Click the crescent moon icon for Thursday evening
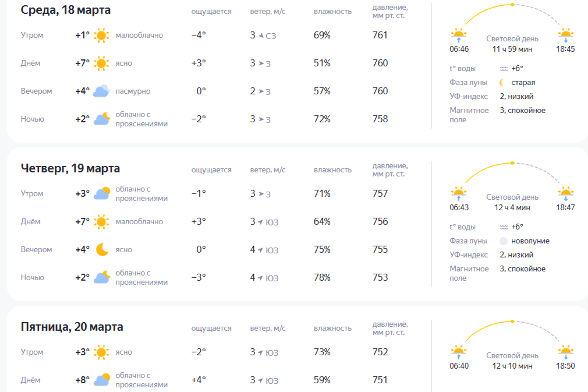Screen dimensions: 588x392 click(x=102, y=250)
